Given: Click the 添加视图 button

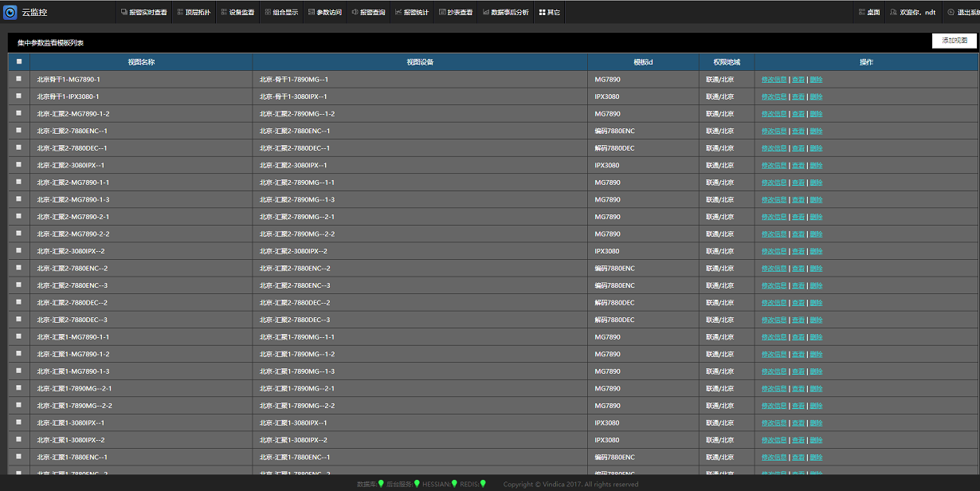Looking at the screenshot, I should [x=954, y=41].
